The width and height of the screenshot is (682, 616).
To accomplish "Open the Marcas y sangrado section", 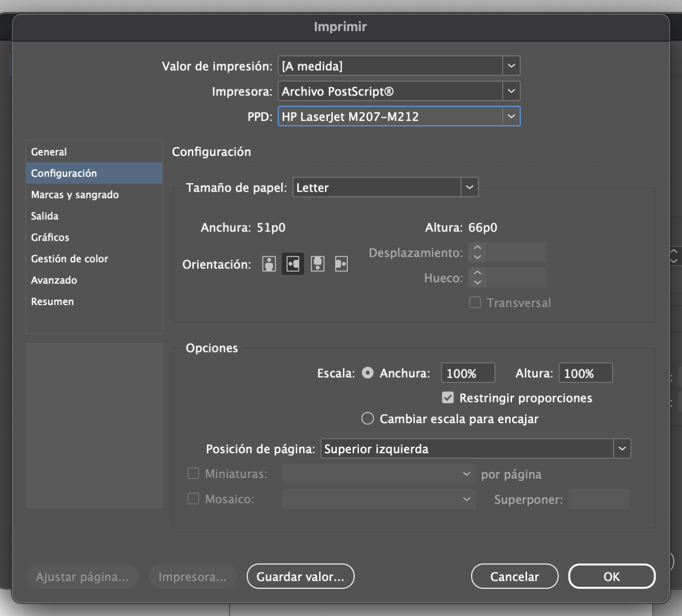I will [75, 194].
